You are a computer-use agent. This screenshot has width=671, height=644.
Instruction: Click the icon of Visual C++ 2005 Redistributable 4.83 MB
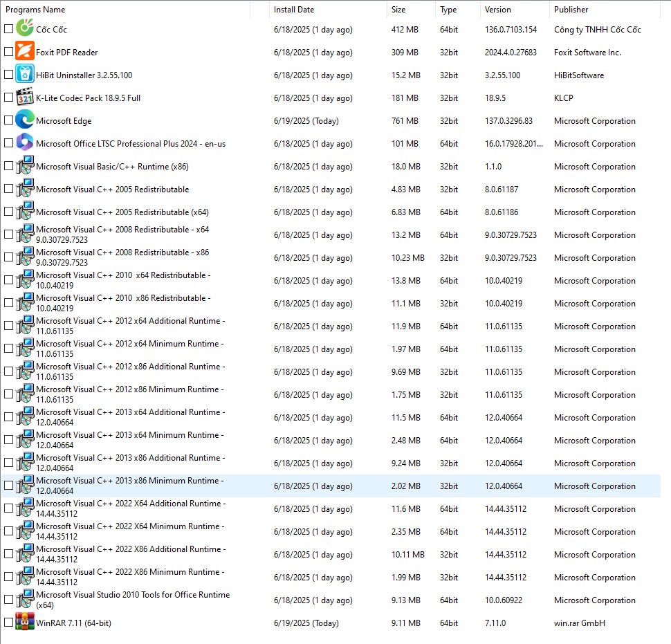[x=25, y=188]
